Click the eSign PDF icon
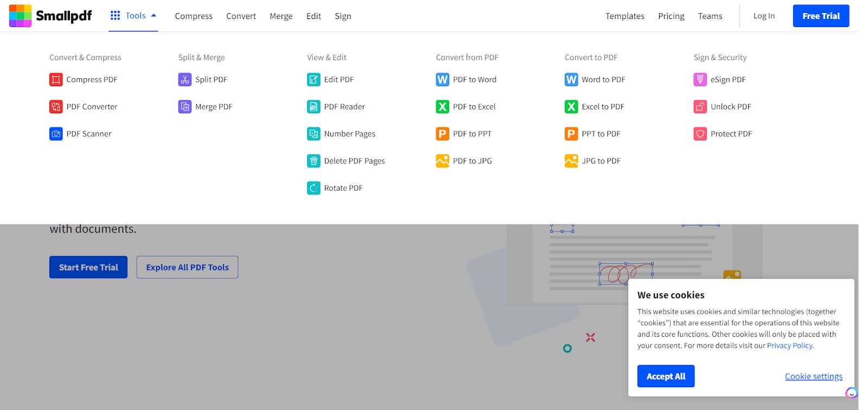This screenshot has height=410, width=868. pos(700,80)
